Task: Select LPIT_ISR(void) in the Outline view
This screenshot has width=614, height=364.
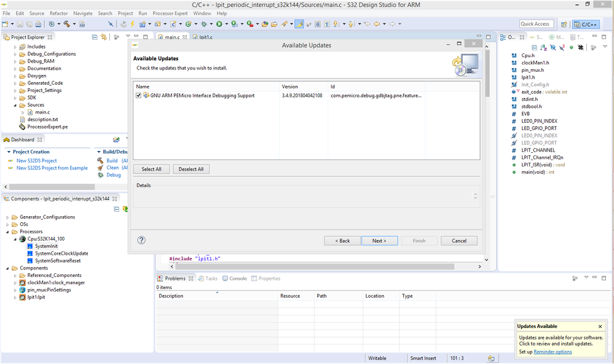Action: [543, 165]
